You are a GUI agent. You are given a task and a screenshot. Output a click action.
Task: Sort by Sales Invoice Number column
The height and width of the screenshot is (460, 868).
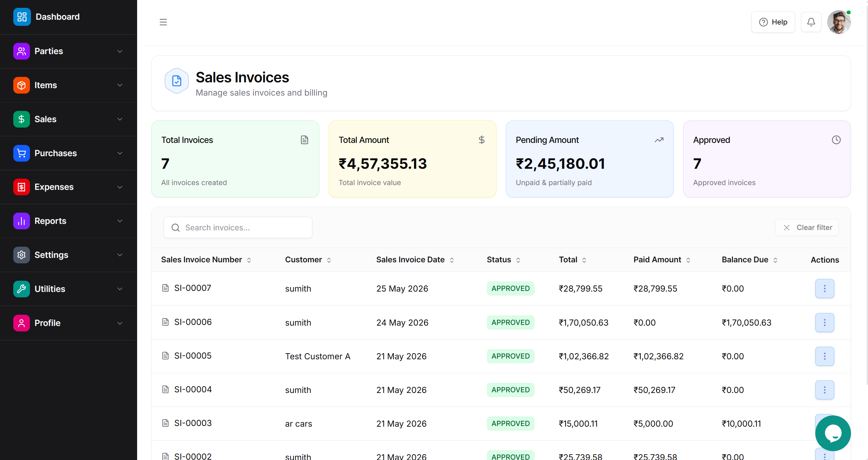pyautogui.click(x=206, y=260)
